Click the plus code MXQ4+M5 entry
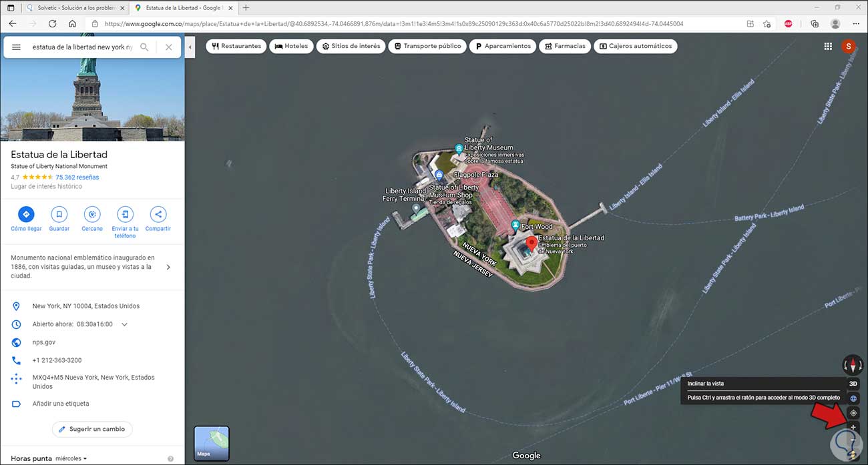 coord(93,382)
